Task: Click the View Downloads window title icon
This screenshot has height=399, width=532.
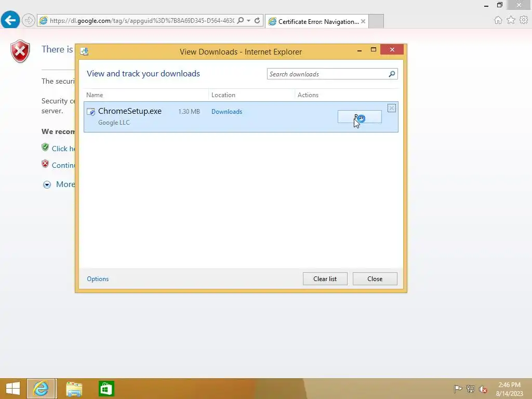Action: click(84, 51)
